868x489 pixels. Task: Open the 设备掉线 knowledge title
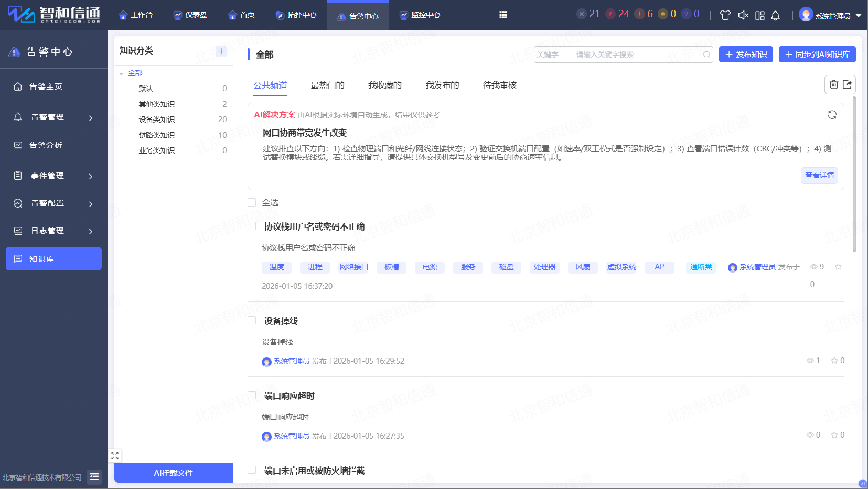tap(281, 321)
